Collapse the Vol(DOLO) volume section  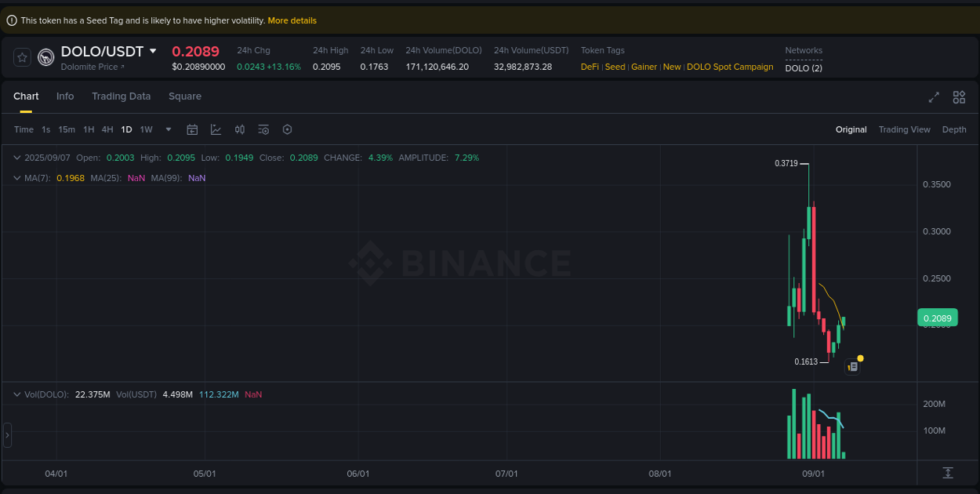16,394
